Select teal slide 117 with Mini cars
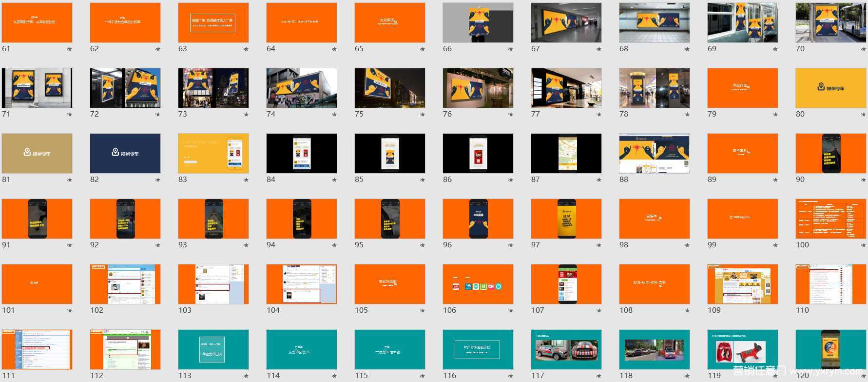 click(x=566, y=349)
